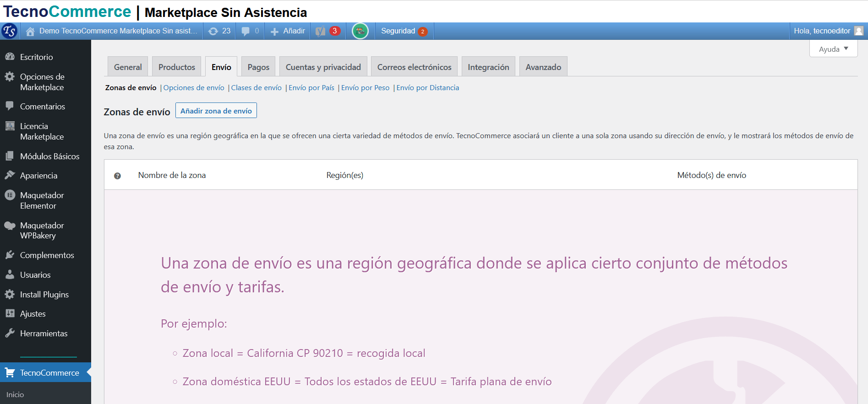Open the Envío por Distancia link
Image resolution: width=868 pixels, height=404 pixels.
[x=428, y=88]
